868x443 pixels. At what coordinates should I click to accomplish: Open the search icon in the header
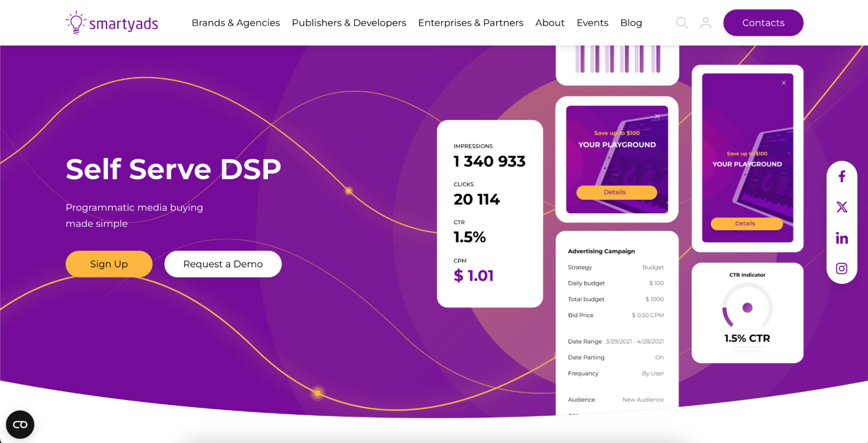681,23
